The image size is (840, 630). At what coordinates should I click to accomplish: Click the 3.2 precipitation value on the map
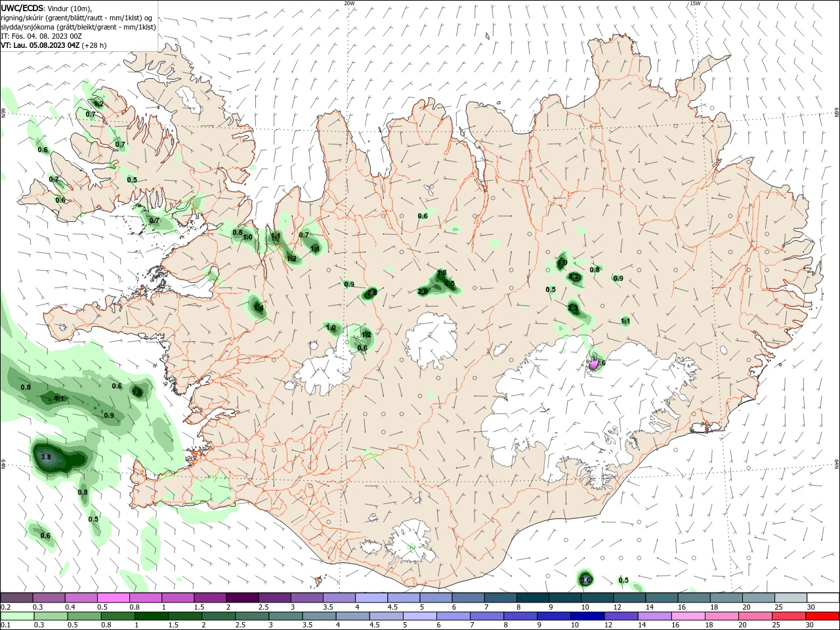[574, 277]
